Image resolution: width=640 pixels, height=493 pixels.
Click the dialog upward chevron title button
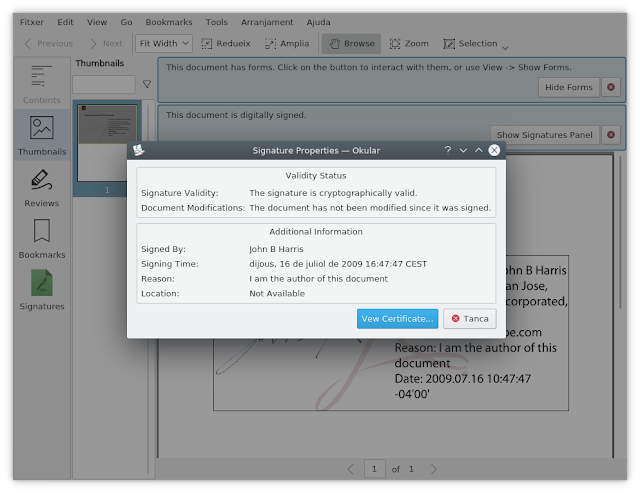tap(479, 150)
